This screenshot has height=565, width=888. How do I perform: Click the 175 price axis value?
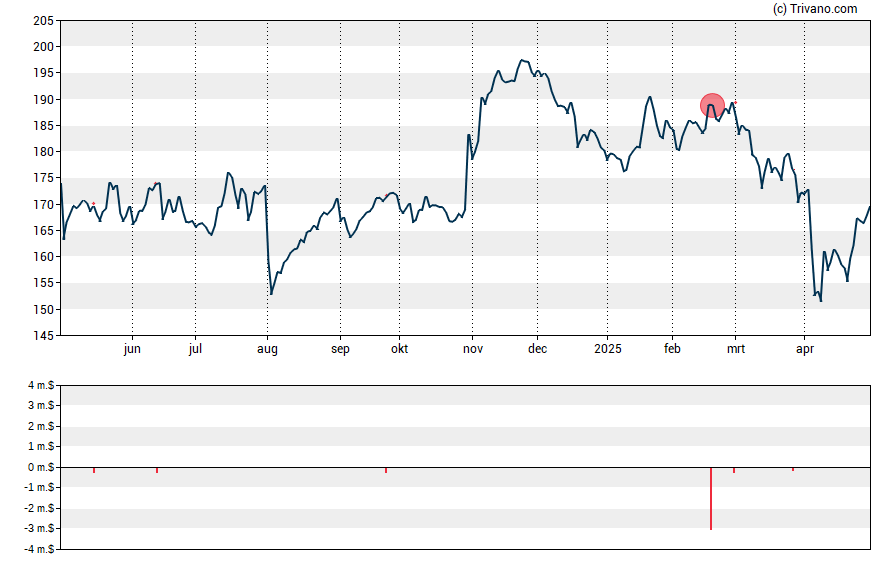(44, 178)
